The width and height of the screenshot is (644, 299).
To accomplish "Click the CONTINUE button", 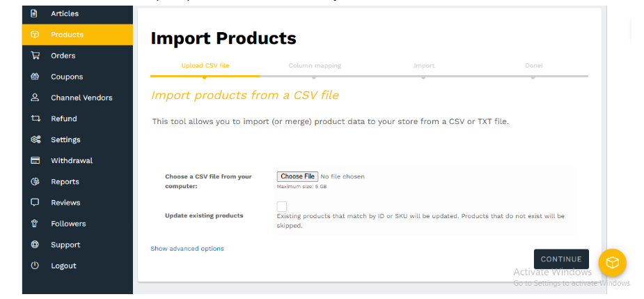I will [561, 259].
